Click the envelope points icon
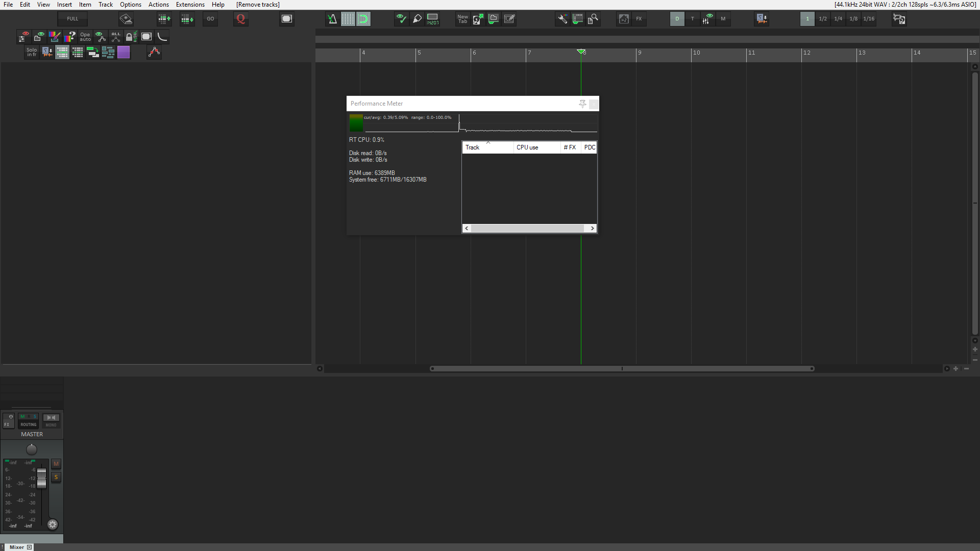This screenshot has height=551, width=980. click(154, 52)
